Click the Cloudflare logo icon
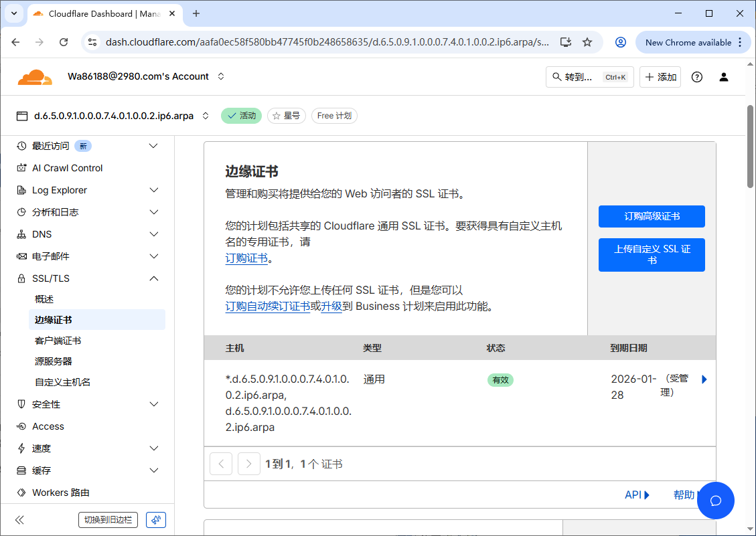The width and height of the screenshot is (756, 536). [x=34, y=76]
